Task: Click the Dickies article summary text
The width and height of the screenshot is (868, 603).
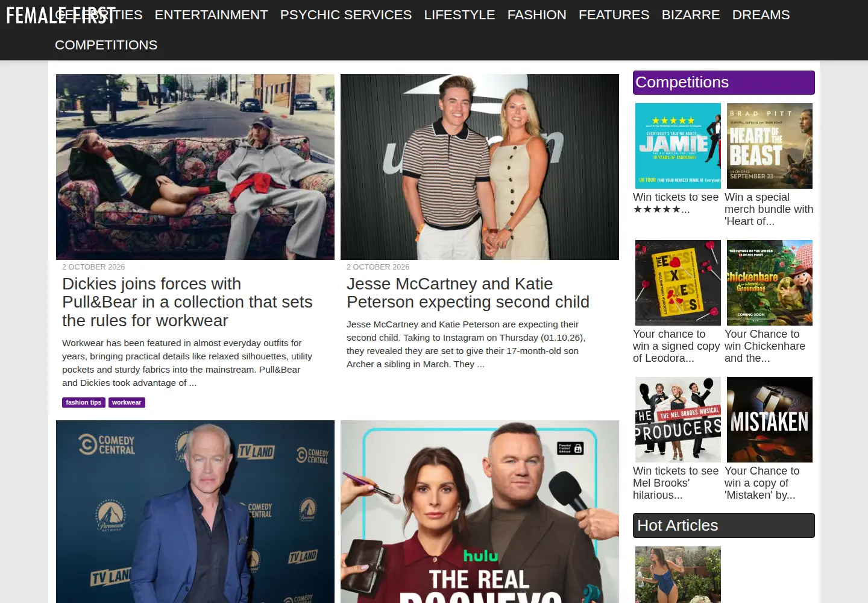Action: point(187,363)
